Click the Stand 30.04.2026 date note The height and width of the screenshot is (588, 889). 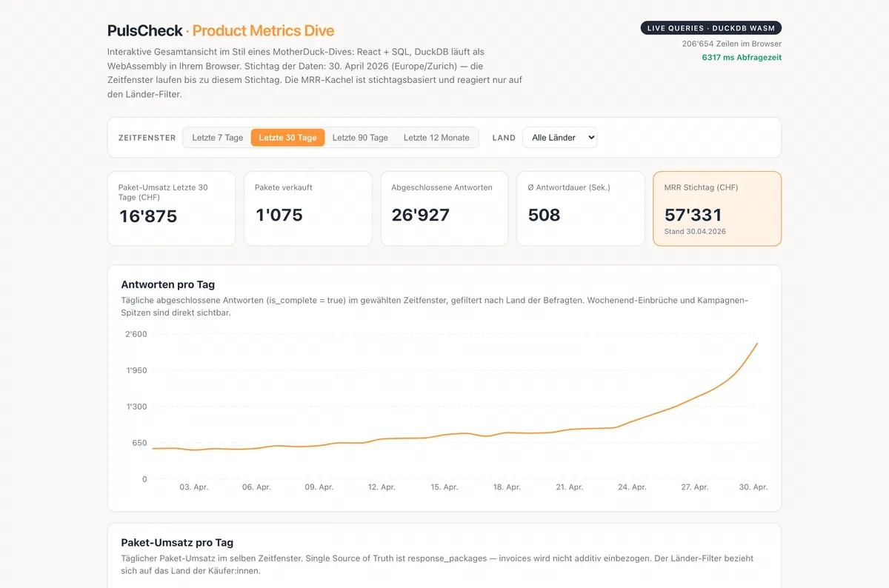[695, 232]
